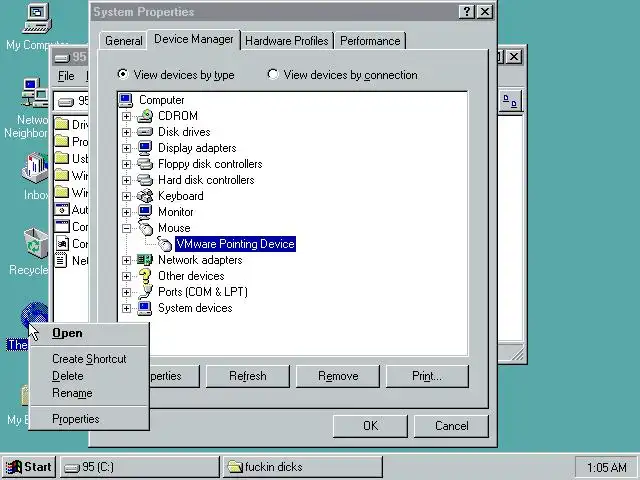Select the Hard disk controllers icon
The image size is (640, 480).
point(145,180)
